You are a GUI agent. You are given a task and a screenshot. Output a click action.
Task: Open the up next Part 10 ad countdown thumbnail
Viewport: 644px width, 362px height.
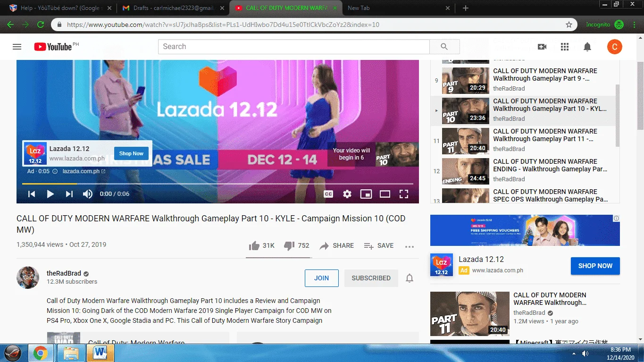[x=397, y=154]
